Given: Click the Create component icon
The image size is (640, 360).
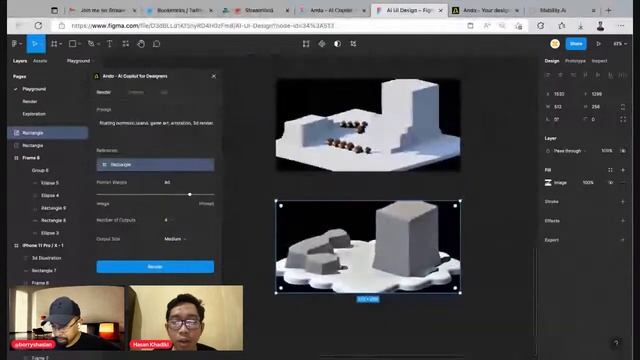Looking at the screenshot, I should pyautogui.click(x=322, y=44).
